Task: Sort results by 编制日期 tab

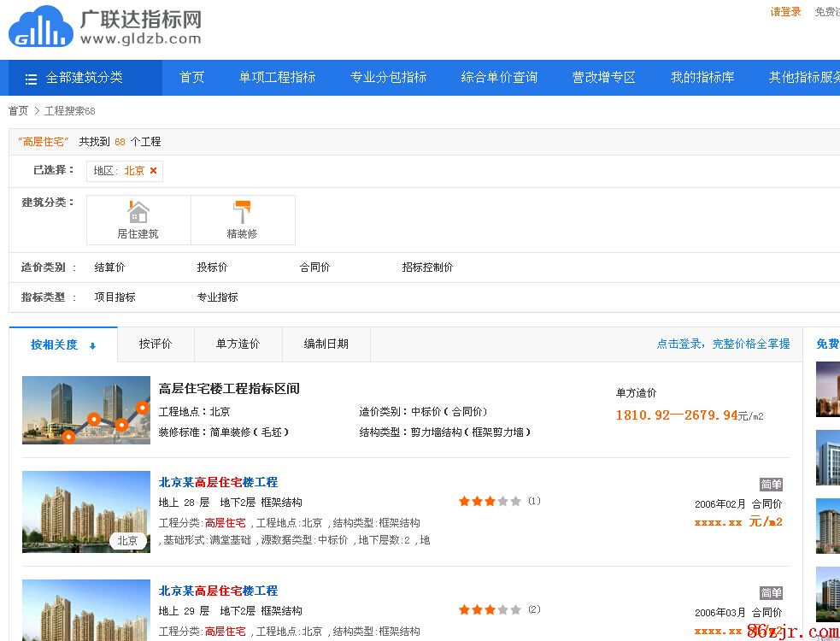Action: click(x=326, y=344)
